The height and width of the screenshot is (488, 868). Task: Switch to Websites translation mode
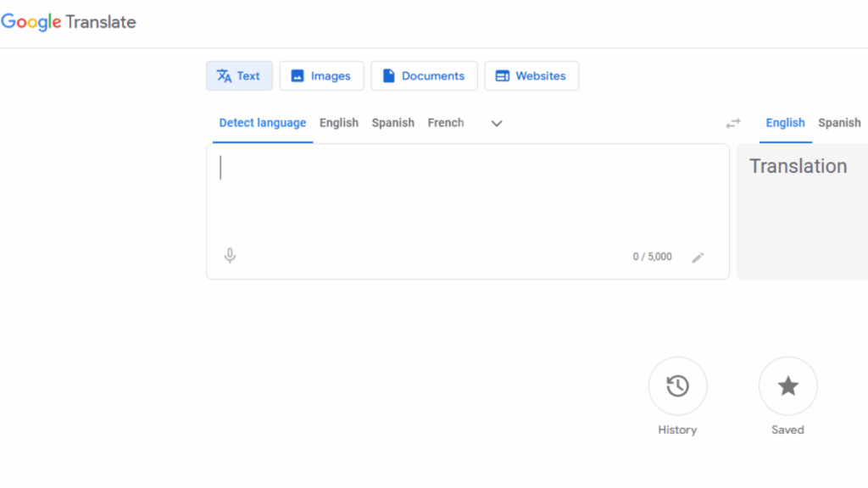click(531, 75)
